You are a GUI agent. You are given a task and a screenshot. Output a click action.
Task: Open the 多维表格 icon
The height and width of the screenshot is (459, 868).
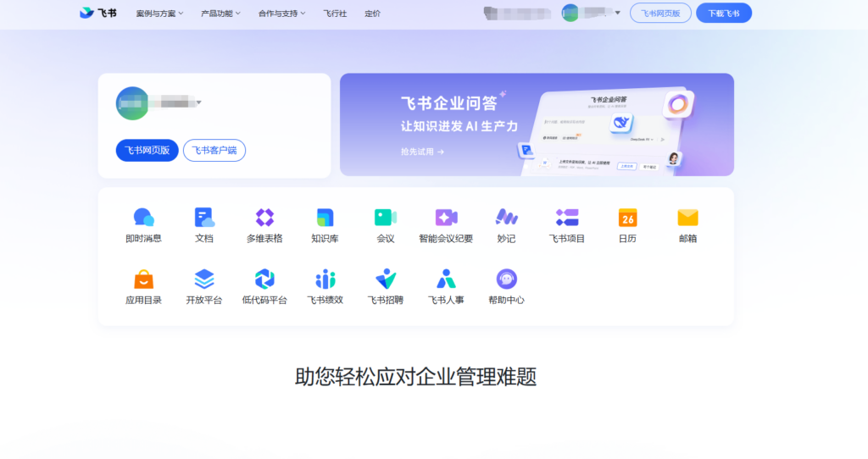click(x=264, y=218)
